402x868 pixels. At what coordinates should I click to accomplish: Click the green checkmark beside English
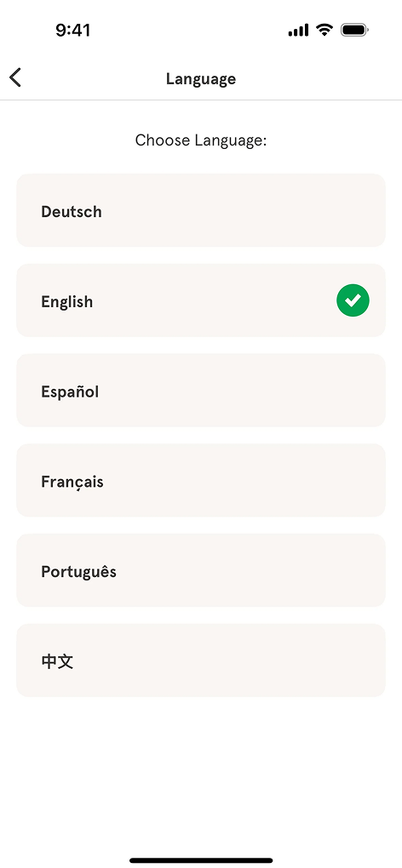353,300
